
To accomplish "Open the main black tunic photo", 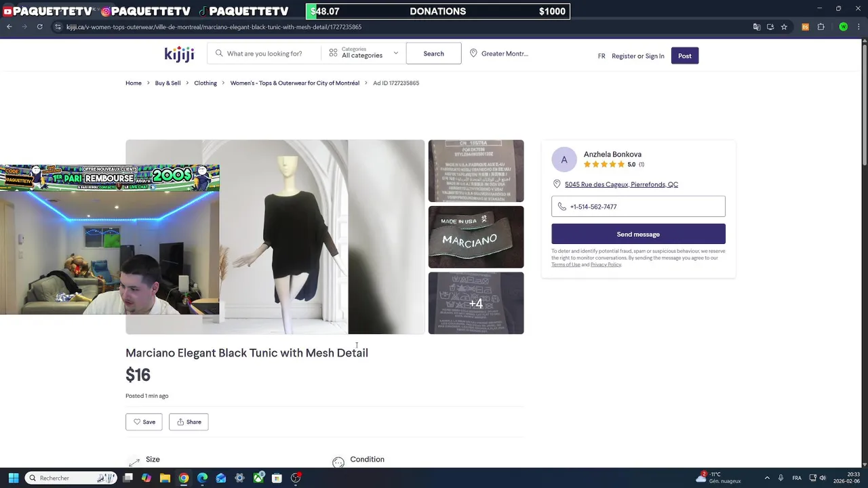I will (x=275, y=237).
